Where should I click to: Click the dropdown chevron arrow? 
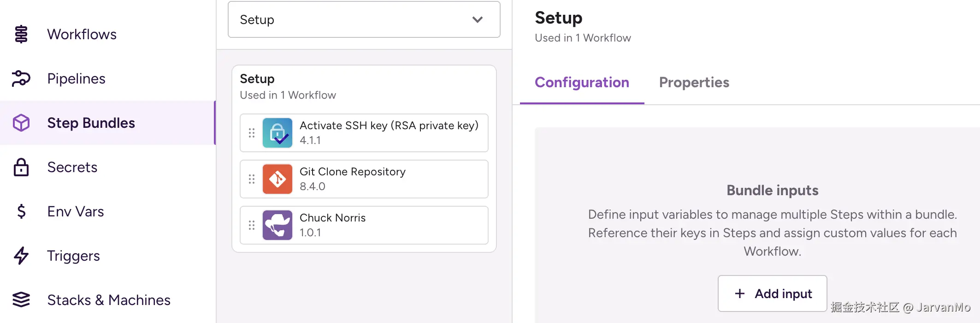[478, 20]
